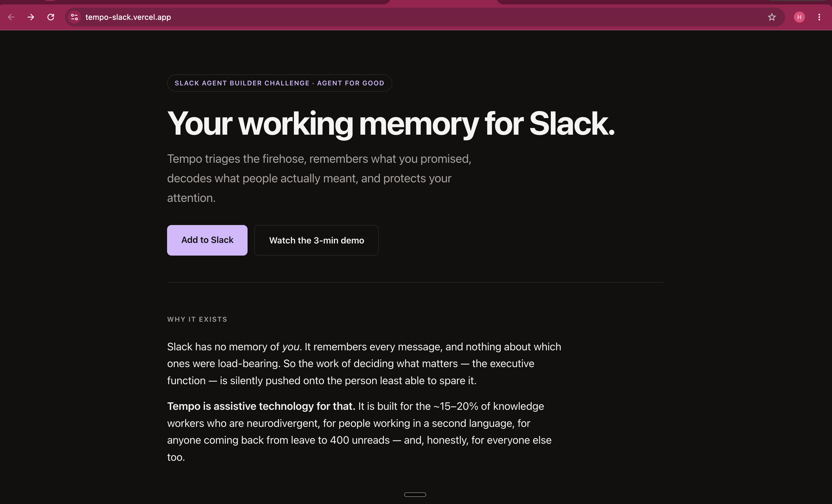Click the browser forward arrow

31,17
